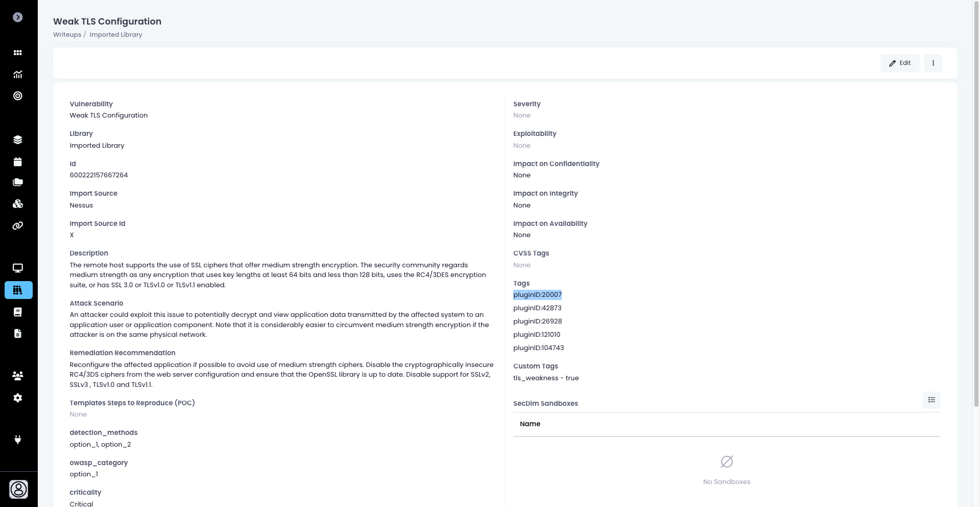Screen dimensions: 980x507
Task: Go to Writeups breadcrumb link
Action: tap(67, 35)
